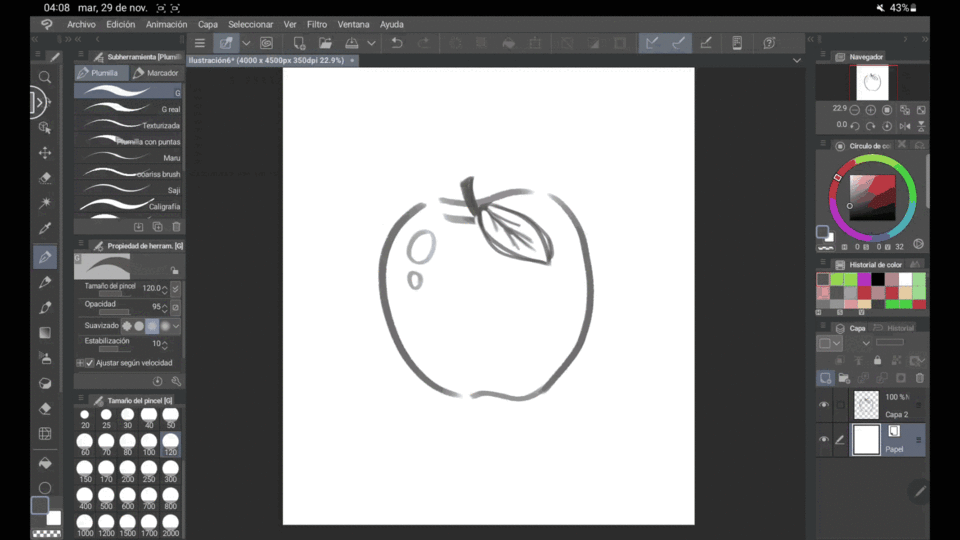Toggle visibility eye of Capa 2
960x540 pixels.
click(x=824, y=405)
